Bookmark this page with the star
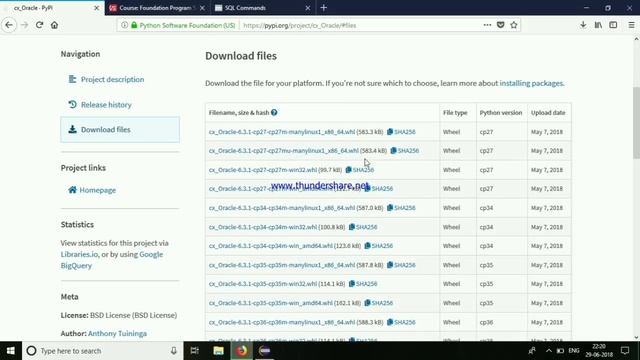This screenshot has height=360, width=640. (514, 25)
